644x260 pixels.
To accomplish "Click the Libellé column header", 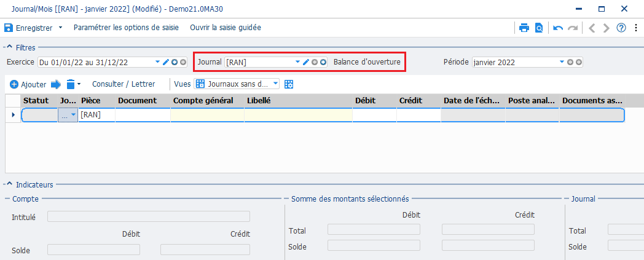I will pyautogui.click(x=298, y=101).
